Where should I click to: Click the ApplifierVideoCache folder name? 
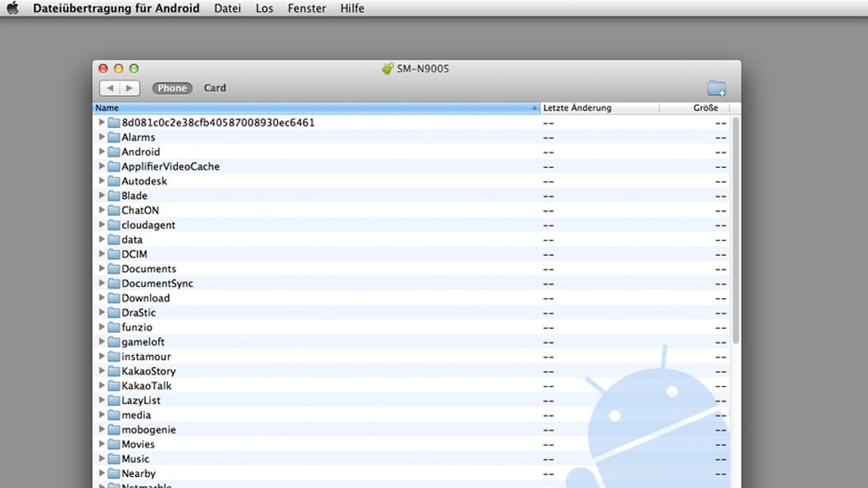click(170, 167)
